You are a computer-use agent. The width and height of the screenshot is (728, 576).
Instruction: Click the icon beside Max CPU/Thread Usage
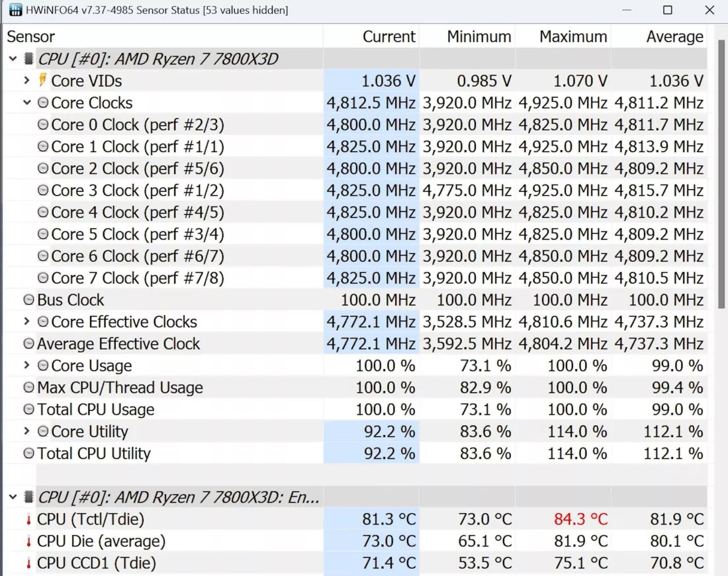click(28, 388)
